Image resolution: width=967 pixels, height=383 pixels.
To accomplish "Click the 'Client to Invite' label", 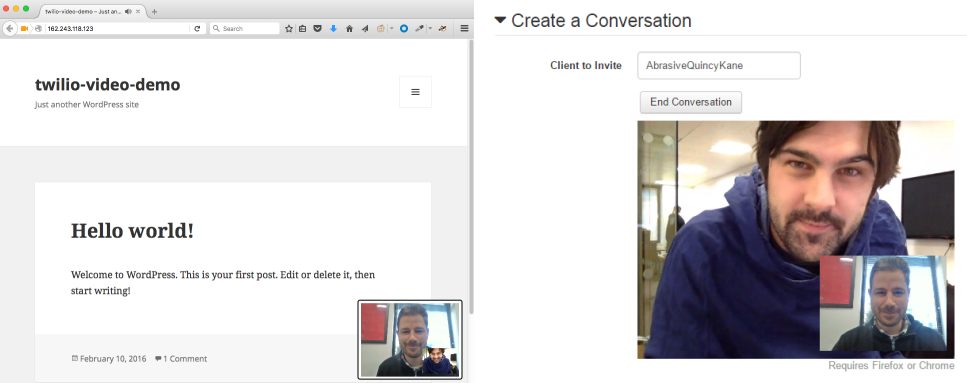I will [x=586, y=65].
